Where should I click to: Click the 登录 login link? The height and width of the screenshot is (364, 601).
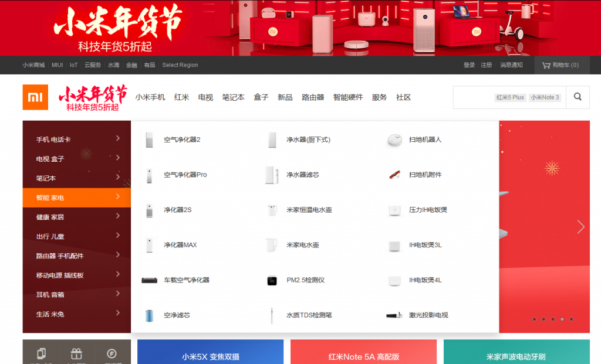click(469, 65)
